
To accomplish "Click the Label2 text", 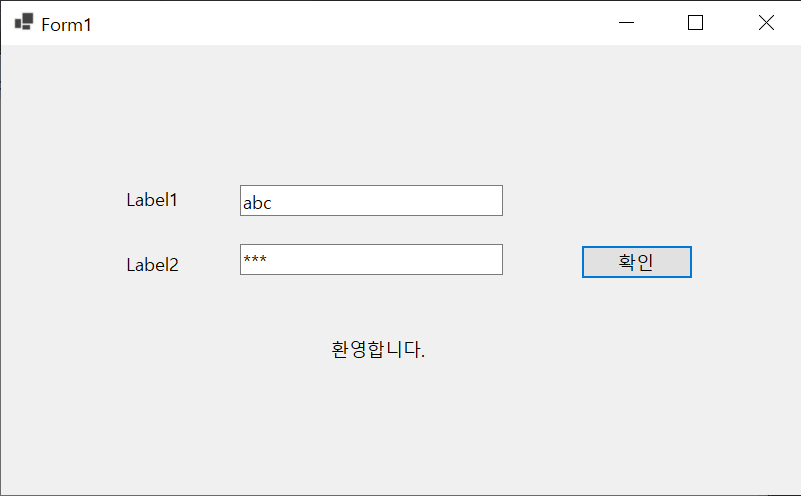I will [153, 265].
